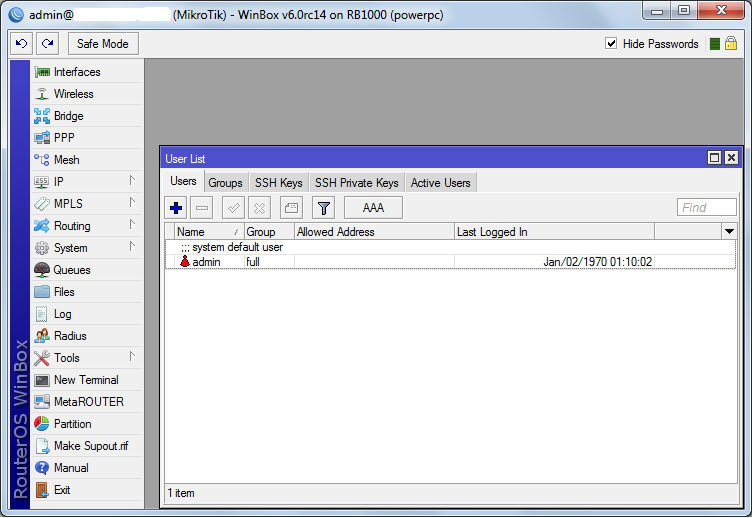This screenshot has width=756, height=518.
Task: Open the Filter funnel button
Action: pos(324,208)
